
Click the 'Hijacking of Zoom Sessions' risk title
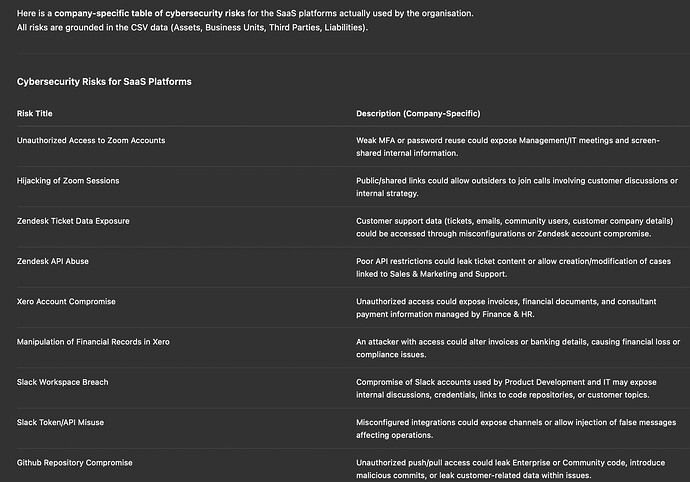68,180
